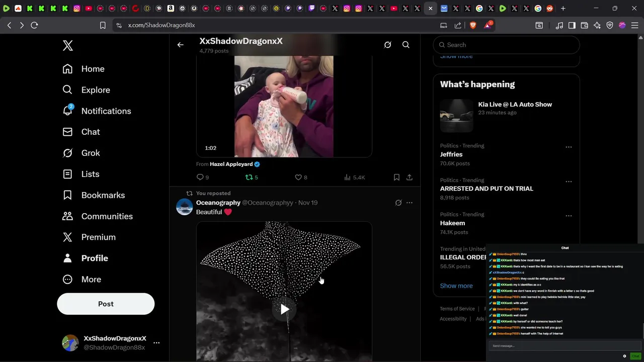Open chat overlay settings gear
This screenshot has height=362, width=644.
coord(624,356)
